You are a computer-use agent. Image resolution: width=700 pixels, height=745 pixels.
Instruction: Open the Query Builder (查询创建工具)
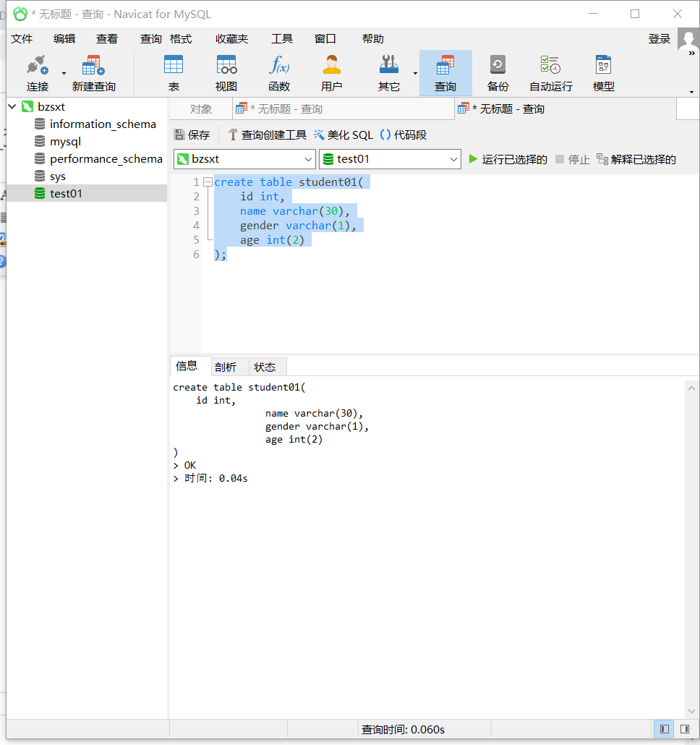coord(267,135)
